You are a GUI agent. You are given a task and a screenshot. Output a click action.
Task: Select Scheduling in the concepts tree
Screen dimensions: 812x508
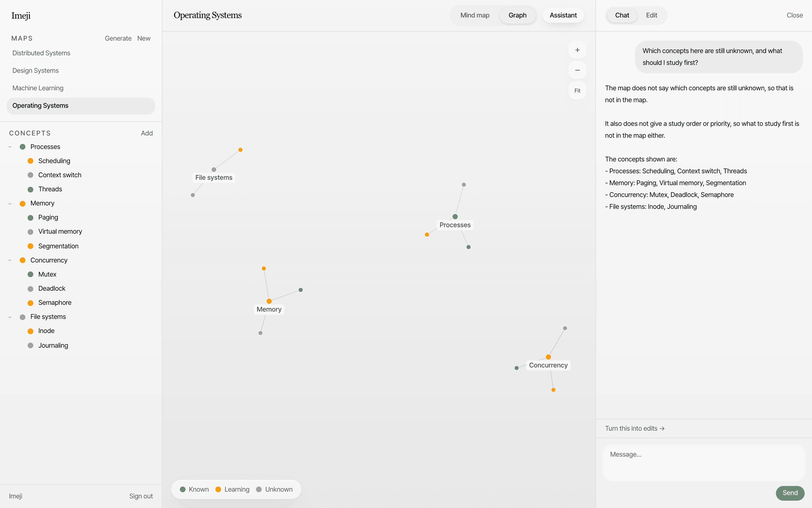coord(54,161)
